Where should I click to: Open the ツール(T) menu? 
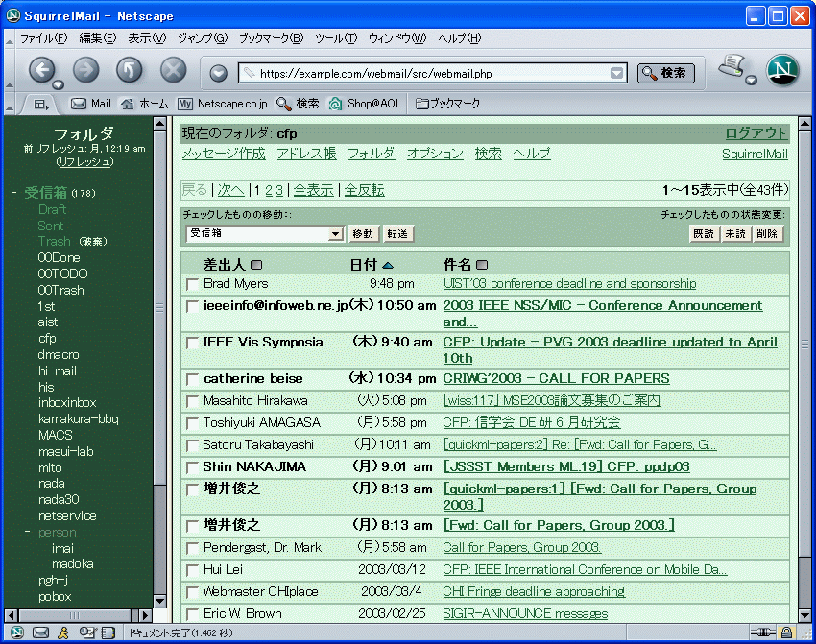click(x=336, y=38)
